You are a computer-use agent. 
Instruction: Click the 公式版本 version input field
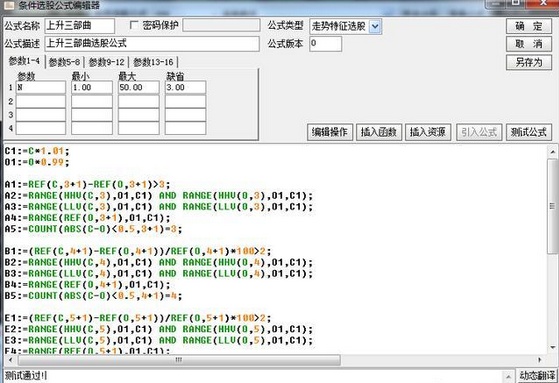pyautogui.click(x=325, y=44)
